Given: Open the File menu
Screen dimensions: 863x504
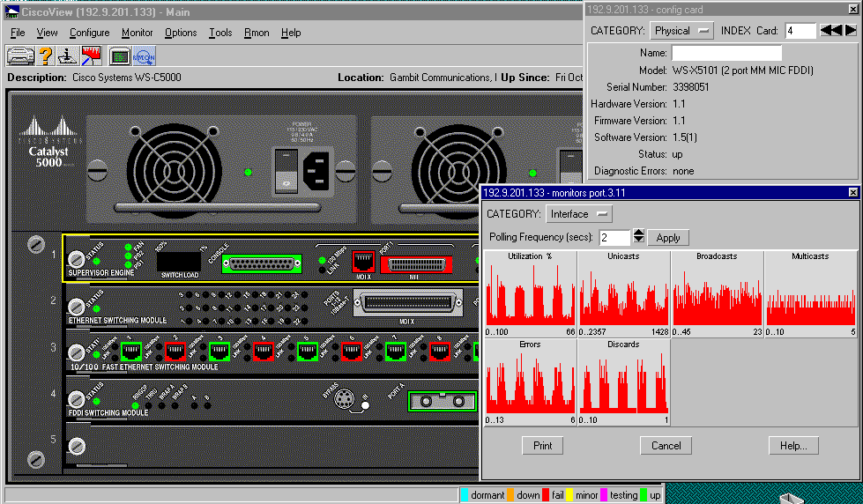Looking at the screenshot, I should point(18,33).
